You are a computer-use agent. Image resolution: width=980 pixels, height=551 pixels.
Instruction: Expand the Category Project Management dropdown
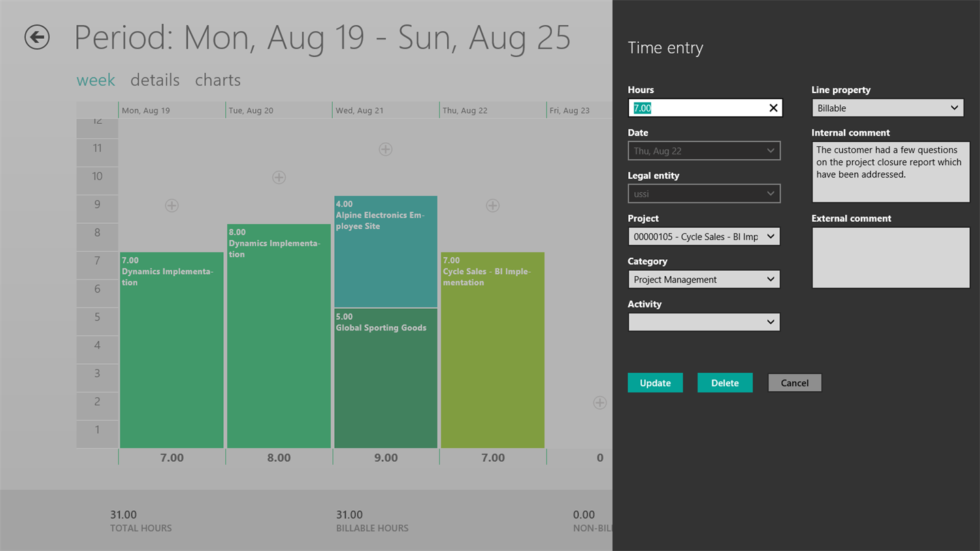[x=704, y=280]
